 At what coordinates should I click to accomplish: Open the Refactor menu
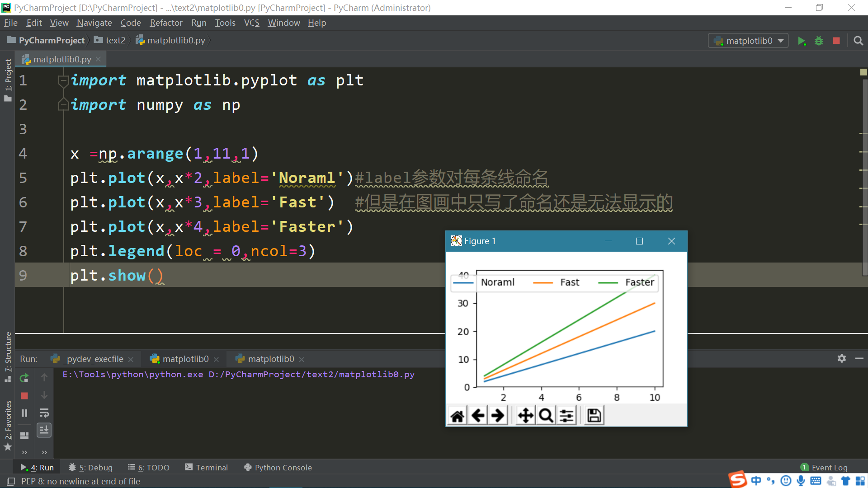point(166,23)
